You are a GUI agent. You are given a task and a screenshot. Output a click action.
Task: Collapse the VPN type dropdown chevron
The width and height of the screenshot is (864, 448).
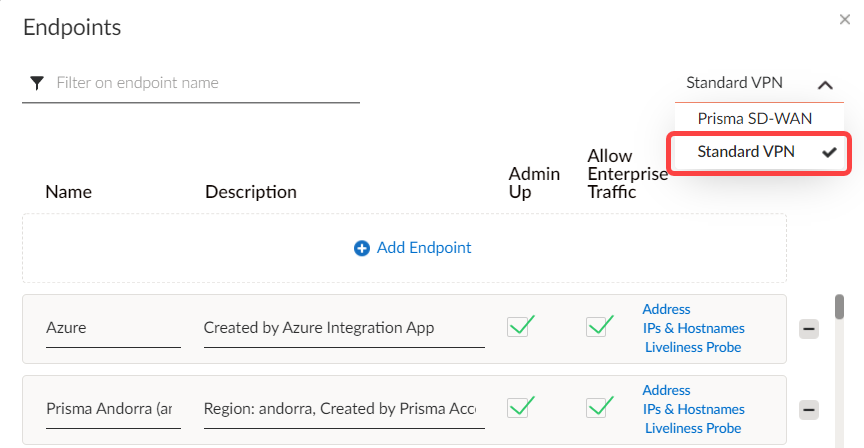(x=825, y=85)
